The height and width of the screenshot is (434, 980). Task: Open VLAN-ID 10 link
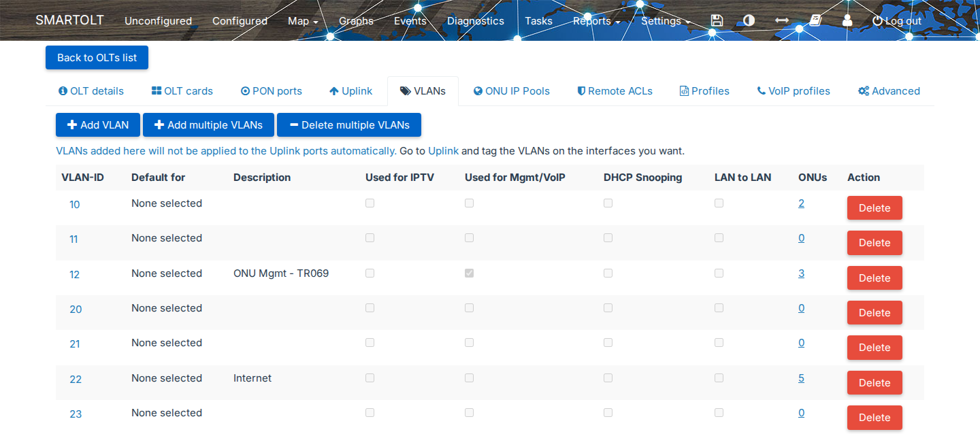(75, 204)
